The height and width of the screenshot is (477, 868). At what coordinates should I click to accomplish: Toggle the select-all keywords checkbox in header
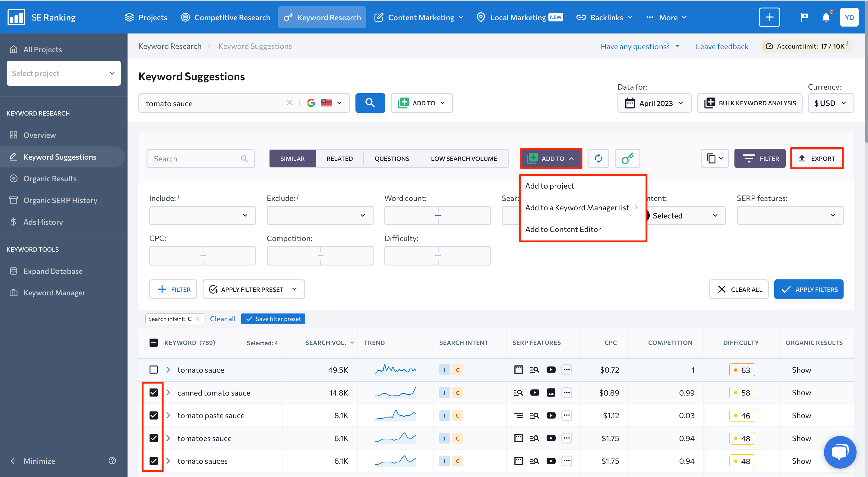(x=153, y=343)
